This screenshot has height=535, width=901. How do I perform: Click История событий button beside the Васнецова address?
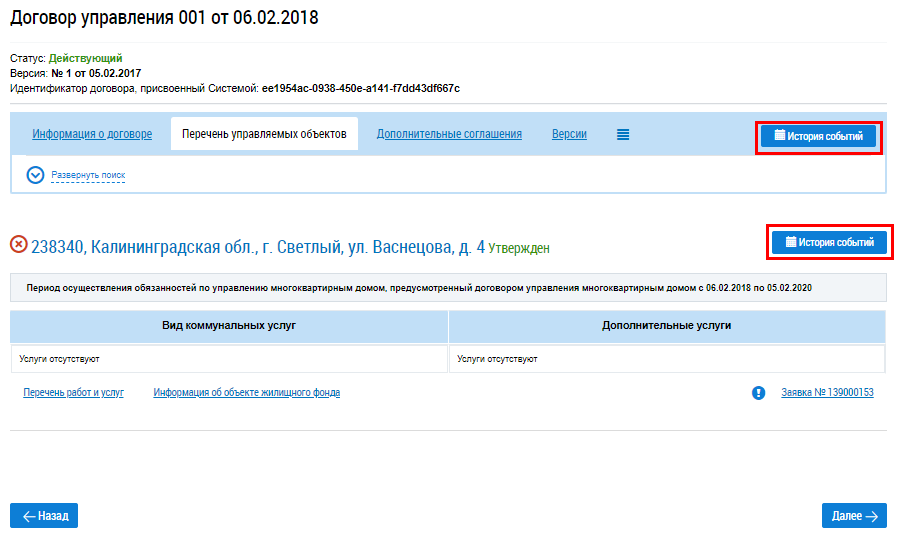(x=830, y=243)
